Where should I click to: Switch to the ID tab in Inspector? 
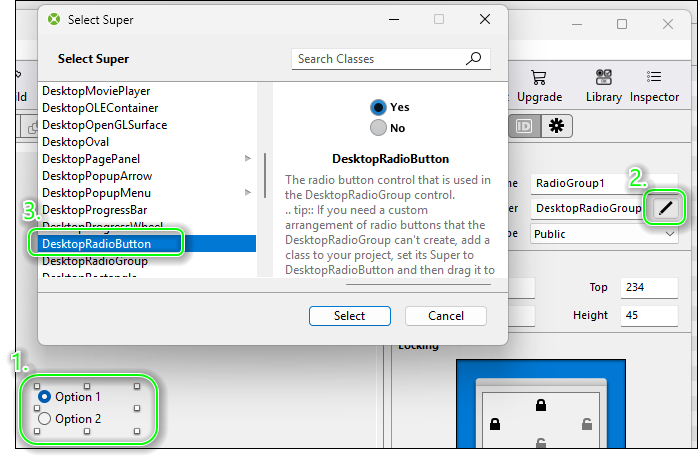point(524,125)
